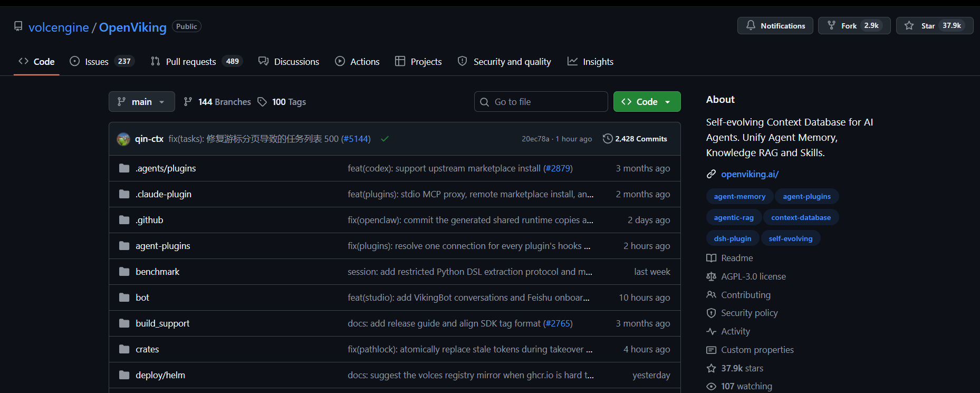Open Security and quality tab
Screen dimensions: 980x393
tap(504, 62)
